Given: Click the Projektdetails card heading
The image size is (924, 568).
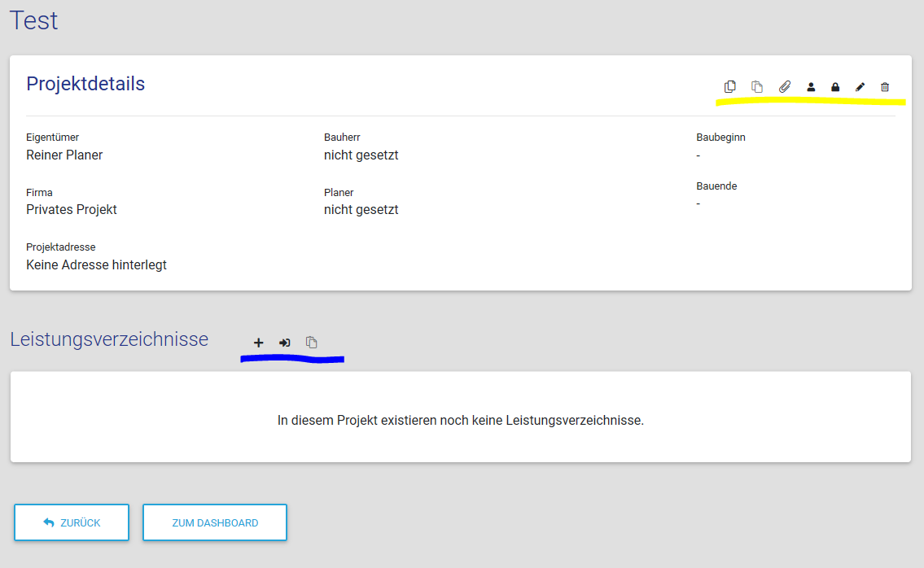Looking at the screenshot, I should tap(85, 84).
